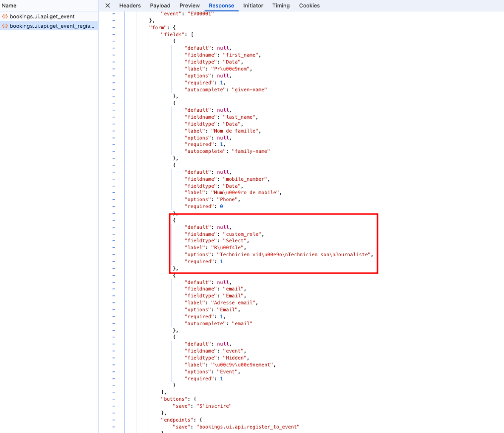The height and width of the screenshot is (433, 504).
Task: Select the Response tab
Action: tap(221, 5)
